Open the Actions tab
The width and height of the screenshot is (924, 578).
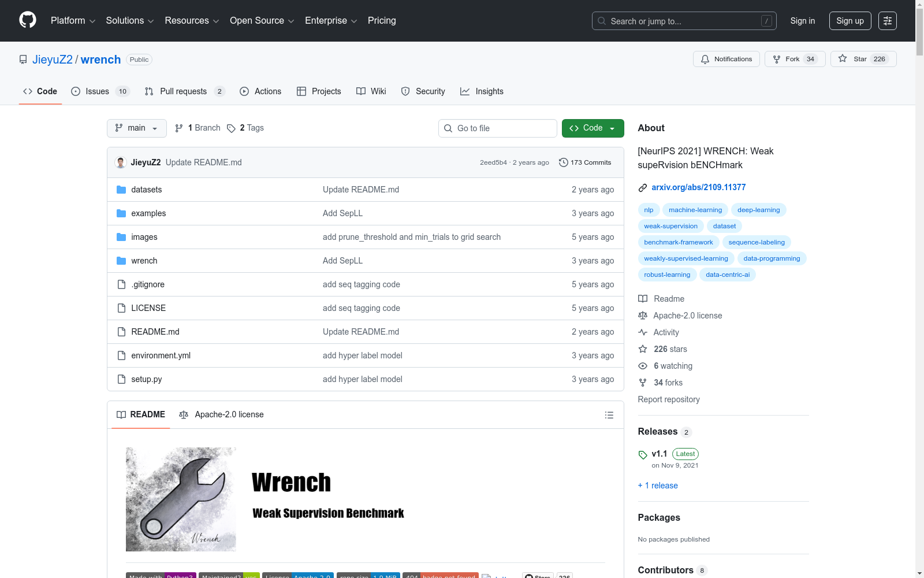(260, 91)
